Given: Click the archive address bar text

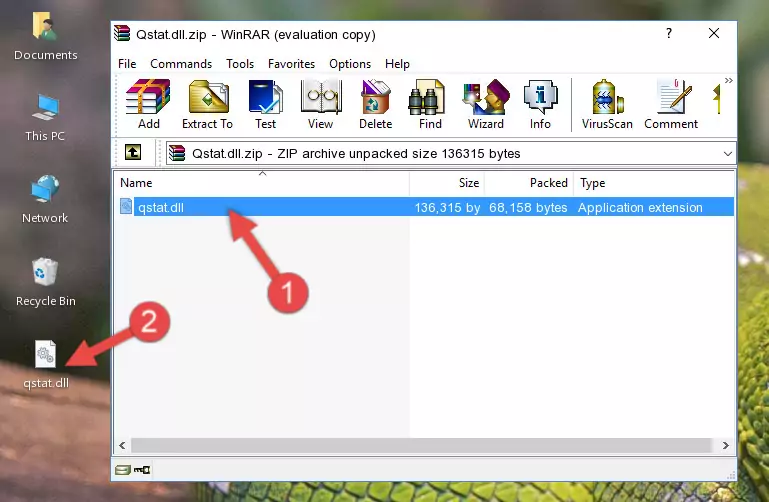Looking at the screenshot, I should click(356, 154).
